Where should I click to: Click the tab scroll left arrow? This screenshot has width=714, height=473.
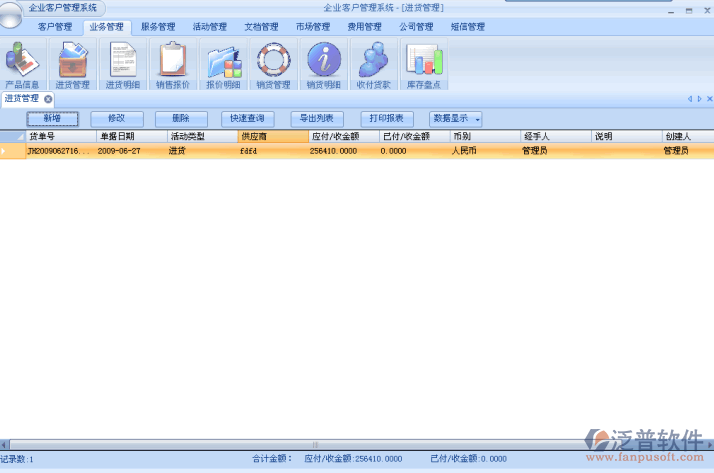click(690, 99)
